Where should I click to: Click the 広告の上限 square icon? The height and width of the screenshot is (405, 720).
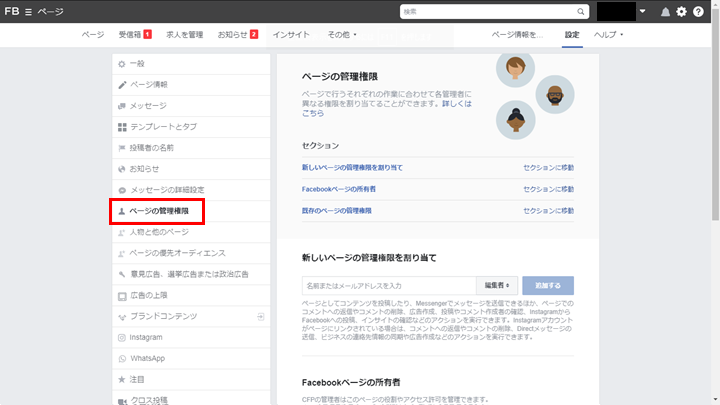click(122, 296)
